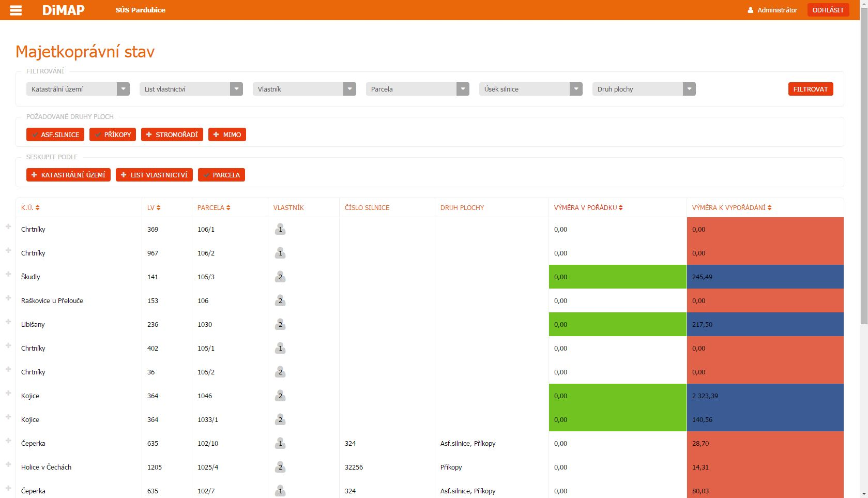The width and height of the screenshot is (868, 498).
Task: Expand the Chrtníky 105/1 row
Action: 8,345
